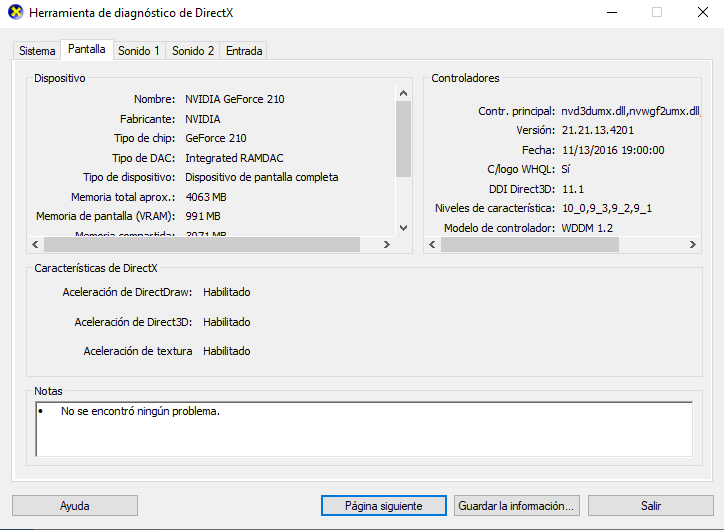Click inside the Notas text box
The width and height of the screenshot is (724, 530).
[364, 429]
